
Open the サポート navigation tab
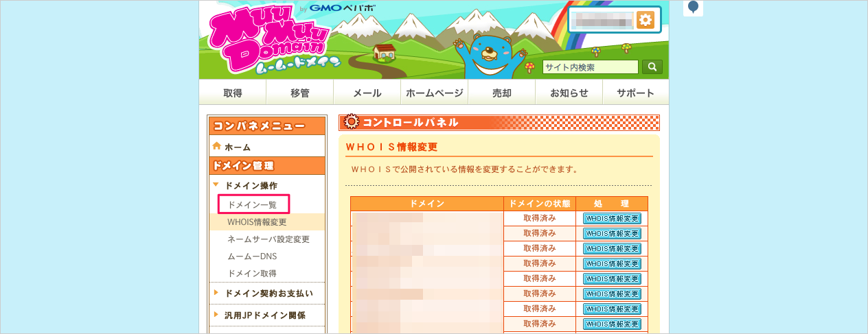[x=635, y=93]
